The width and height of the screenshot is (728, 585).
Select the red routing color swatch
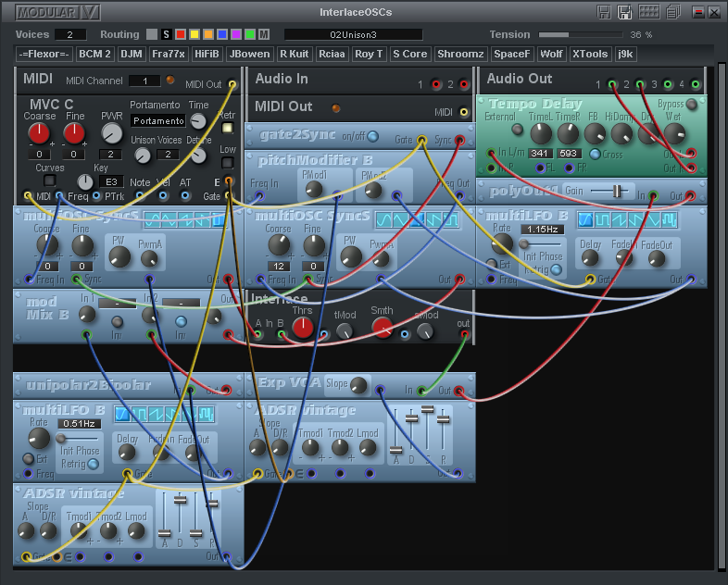click(181, 34)
